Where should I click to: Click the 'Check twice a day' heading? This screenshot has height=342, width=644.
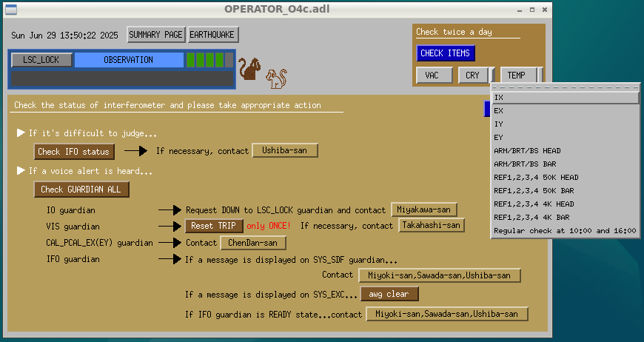point(454,32)
